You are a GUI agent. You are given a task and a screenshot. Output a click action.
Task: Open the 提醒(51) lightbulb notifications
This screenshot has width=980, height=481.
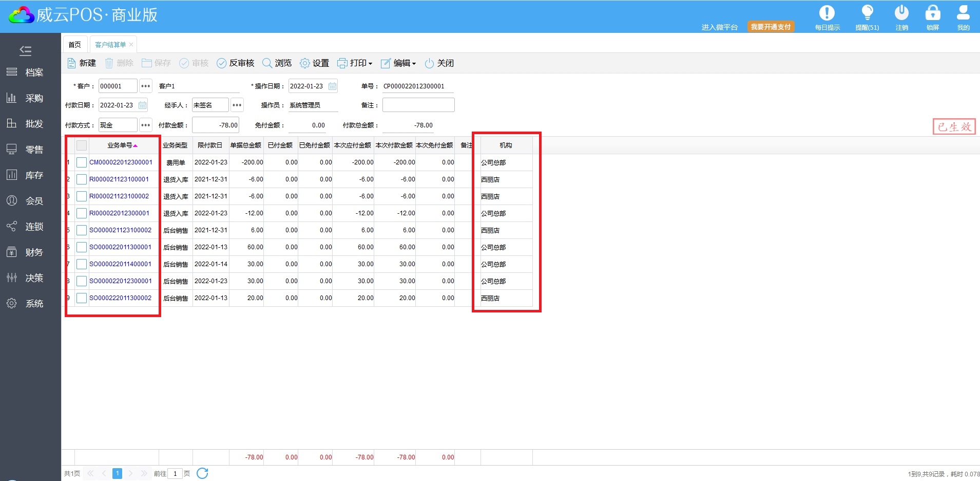(x=867, y=13)
